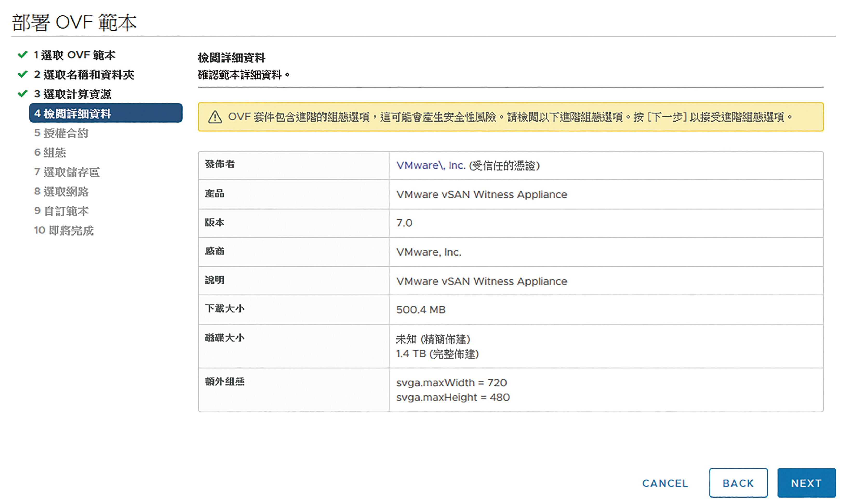This screenshot has height=504, width=845.
Task: Click the NEXT button
Action: click(x=806, y=483)
